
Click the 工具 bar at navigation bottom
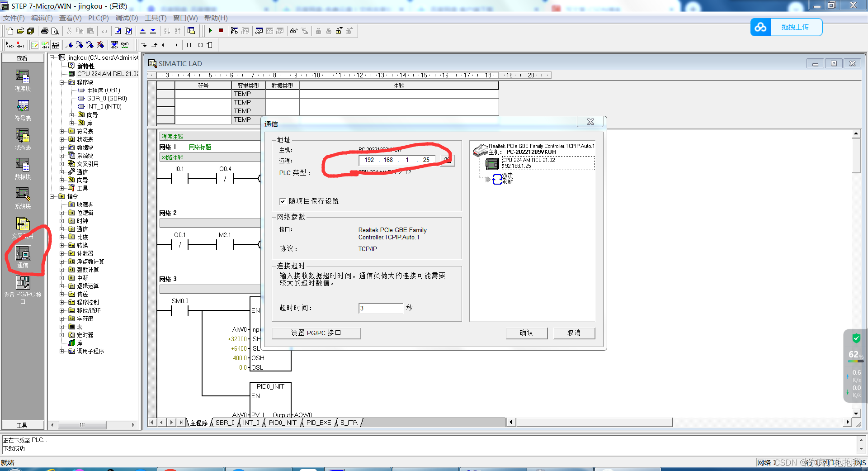(x=23, y=425)
